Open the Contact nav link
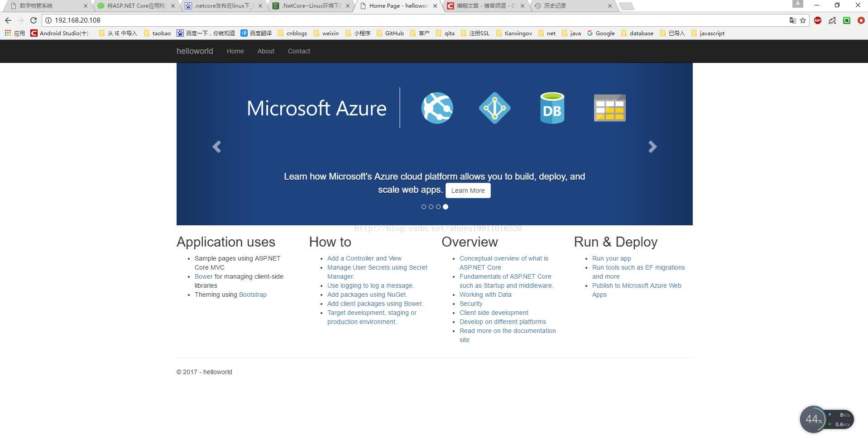The height and width of the screenshot is (447, 868). (299, 51)
